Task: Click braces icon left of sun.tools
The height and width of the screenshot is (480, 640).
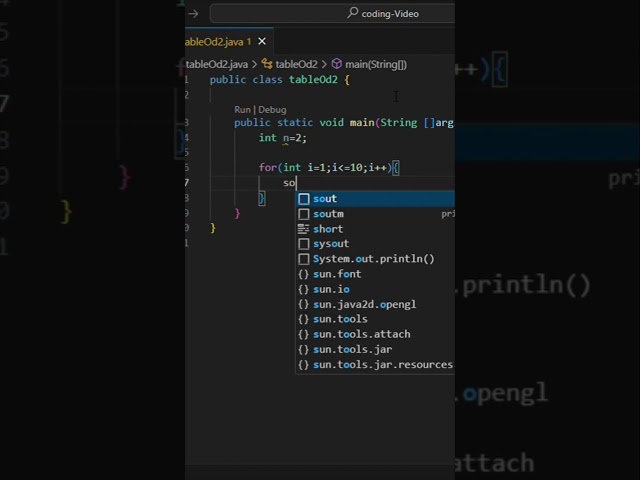Action: tap(303, 319)
